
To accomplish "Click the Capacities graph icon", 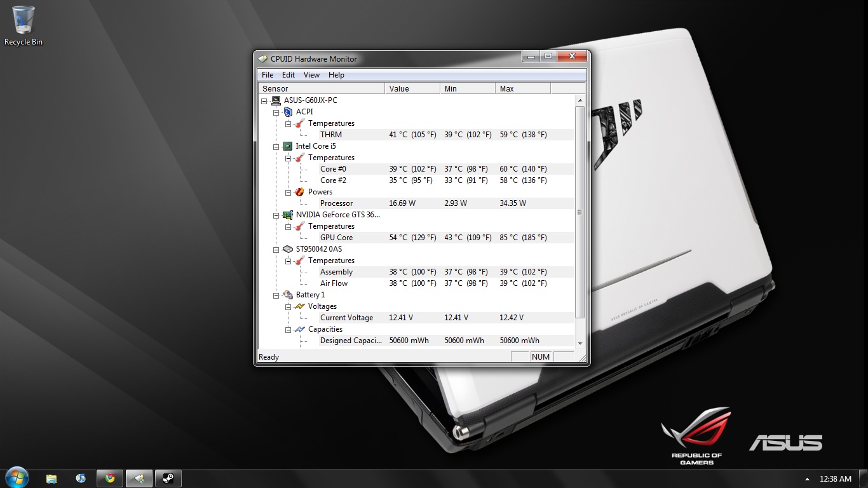I will pyautogui.click(x=300, y=329).
